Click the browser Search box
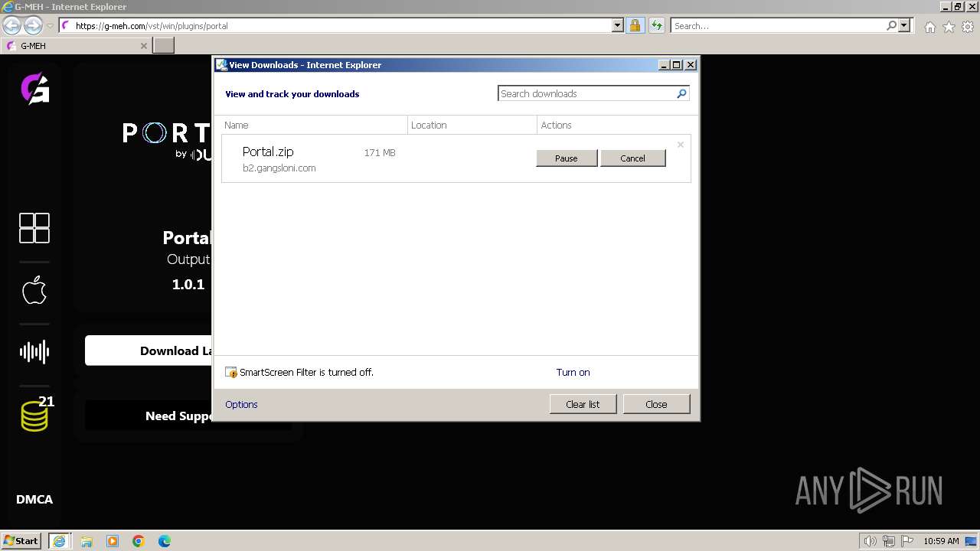The height and width of the screenshot is (551, 980). click(778, 25)
